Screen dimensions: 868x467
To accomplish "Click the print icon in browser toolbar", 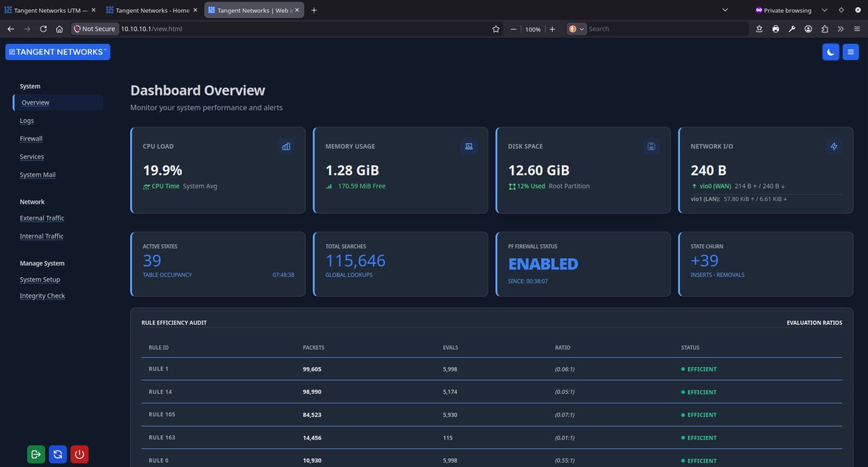I will [775, 29].
